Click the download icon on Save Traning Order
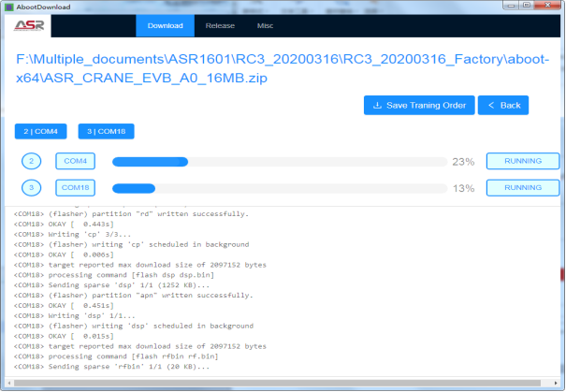Image resolution: width=566 pixels, height=392 pixels. click(377, 106)
